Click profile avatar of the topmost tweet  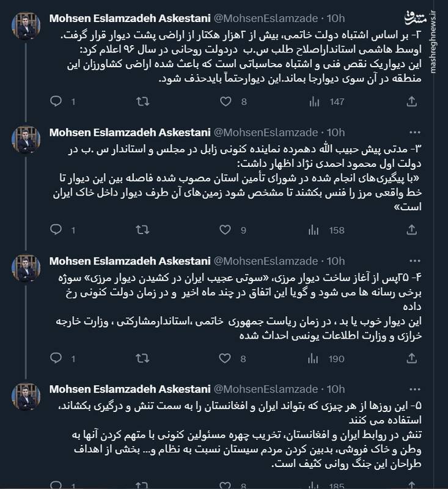(28, 24)
